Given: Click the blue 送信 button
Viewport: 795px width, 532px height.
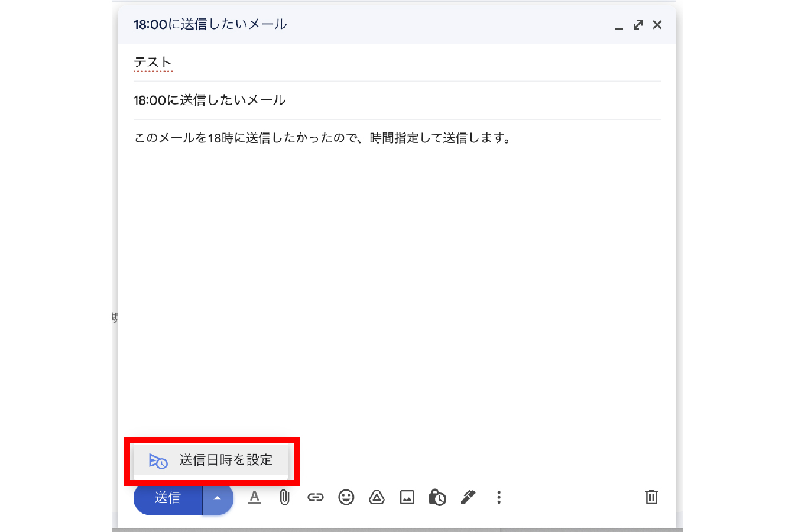Looking at the screenshot, I should pos(168,498).
